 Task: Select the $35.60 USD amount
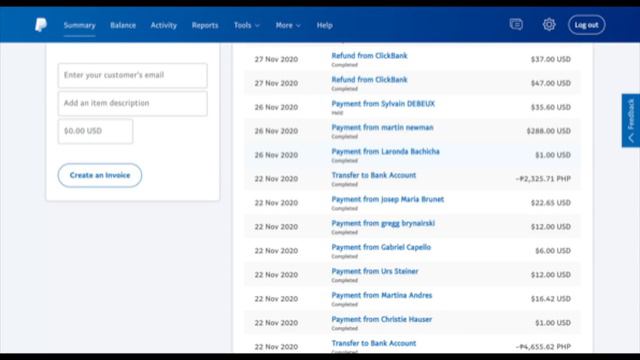point(551,107)
